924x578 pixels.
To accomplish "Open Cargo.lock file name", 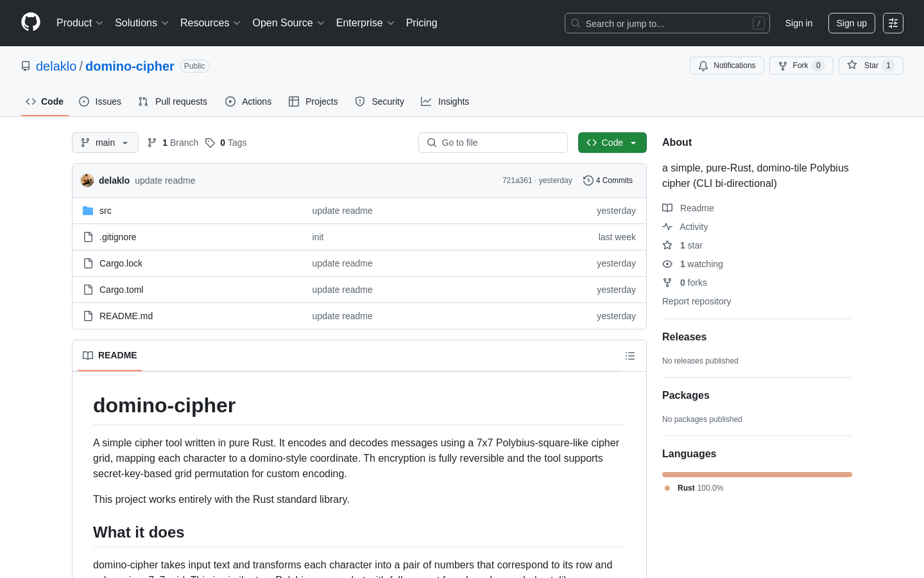I will tap(121, 263).
